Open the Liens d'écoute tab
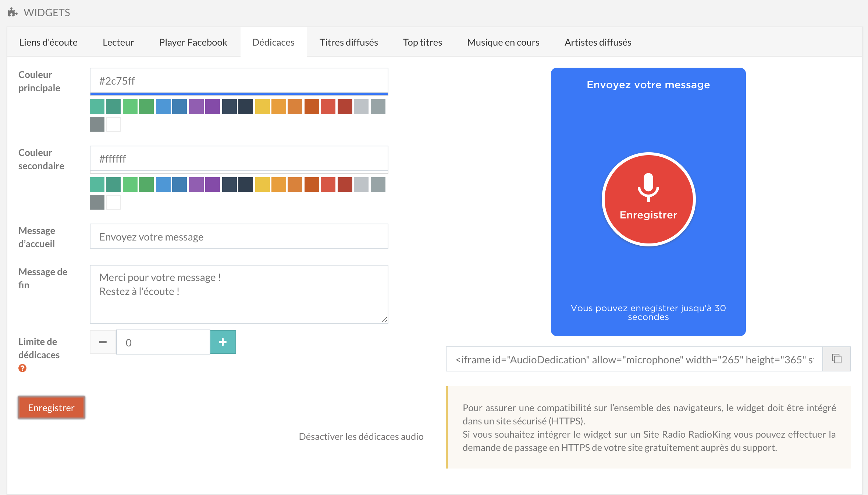The image size is (868, 495). pos(48,42)
